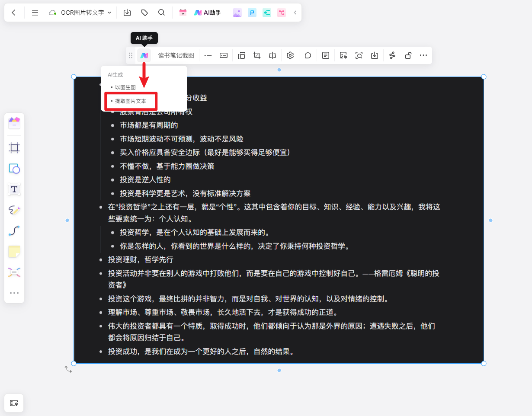Pick the Pen drawing tool
The image size is (532, 416).
pyautogui.click(x=14, y=210)
